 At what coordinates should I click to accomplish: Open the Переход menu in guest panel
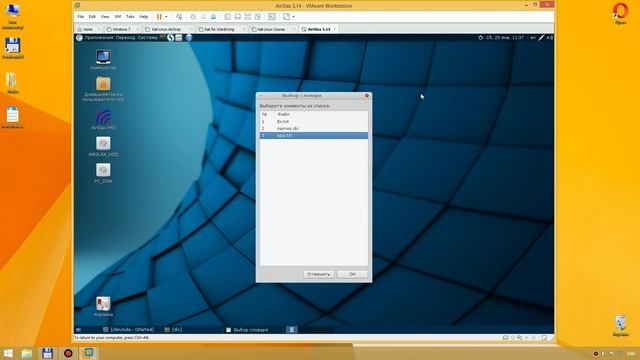click(x=125, y=38)
